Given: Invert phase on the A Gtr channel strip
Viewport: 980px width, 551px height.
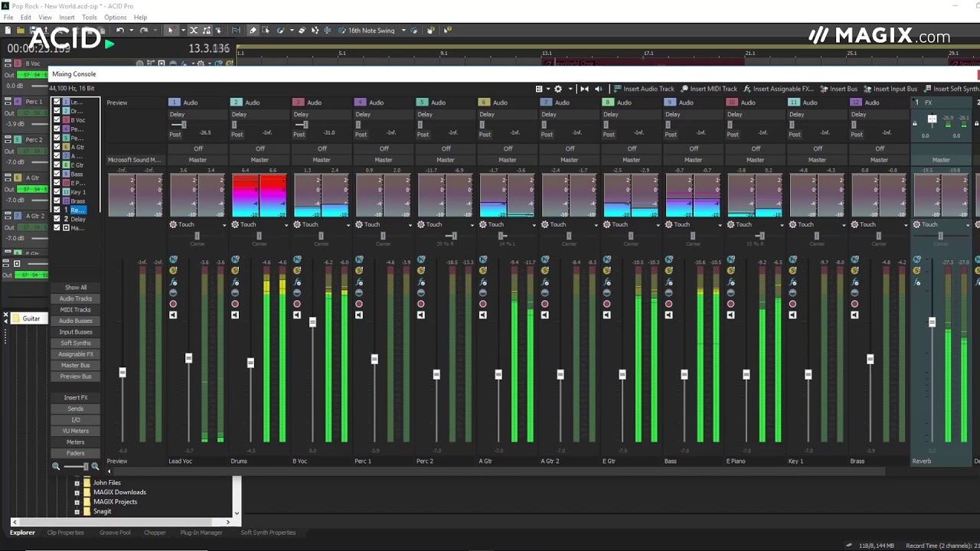Looking at the screenshot, I should [x=483, y=292].
